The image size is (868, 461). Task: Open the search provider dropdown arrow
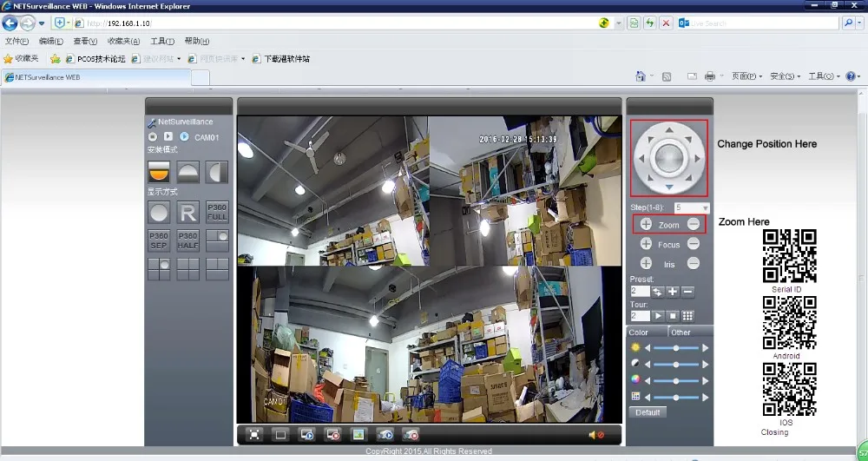(x=859, y=23)
